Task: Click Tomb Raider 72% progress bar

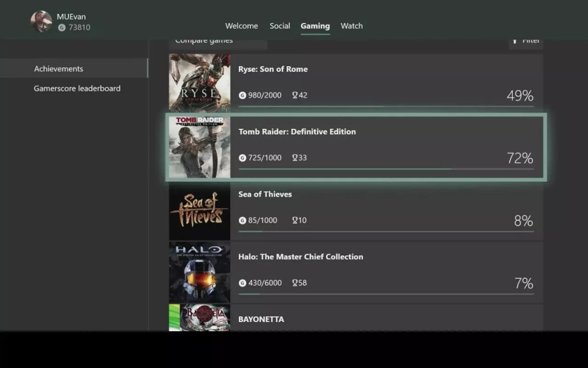Action: pyautogui.click(x=386, y=169)
